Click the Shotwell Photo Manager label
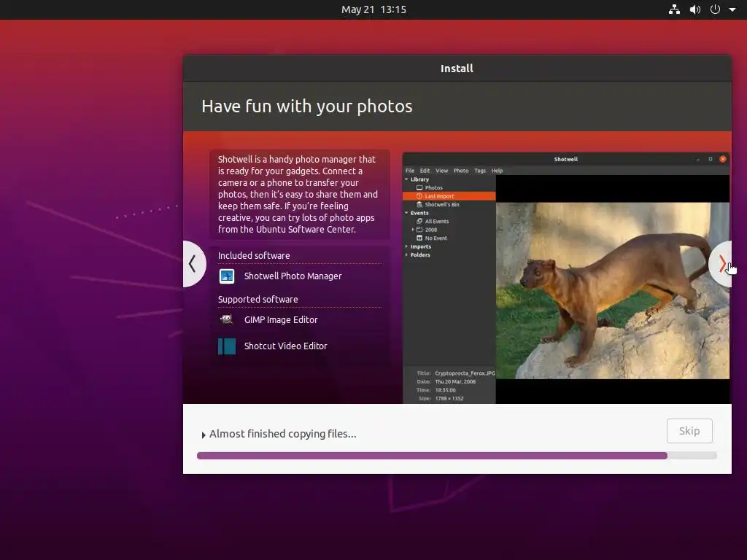 point(293,276)
